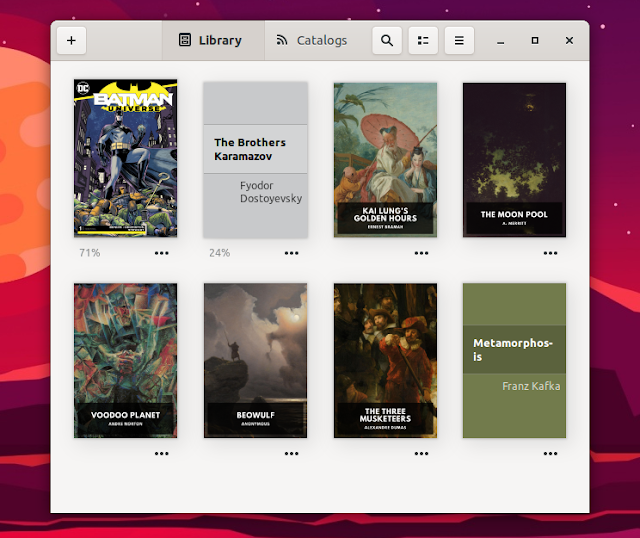Screen dimensions: 640x538
Task: Open the Voodoo Planet book
Action: (126, 360)
